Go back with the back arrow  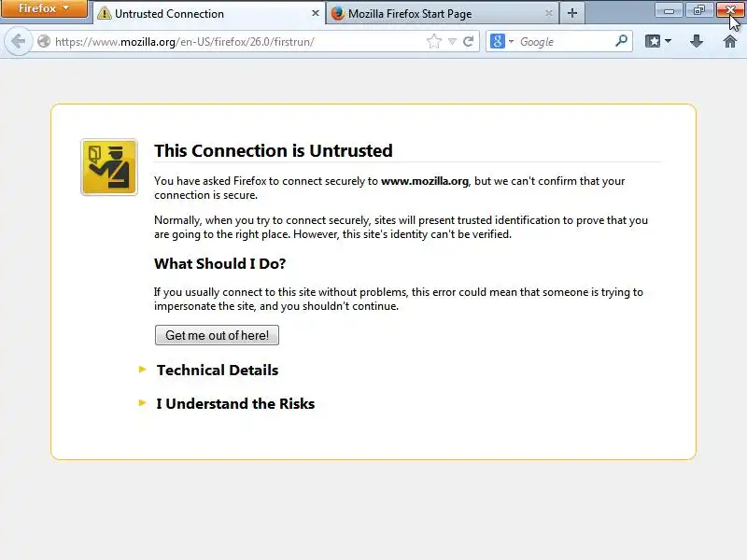[x=18, y=41]
